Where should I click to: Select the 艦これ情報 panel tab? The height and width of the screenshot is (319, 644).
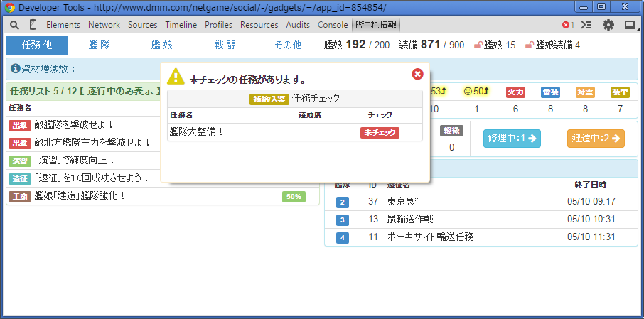tap(376, 25)
